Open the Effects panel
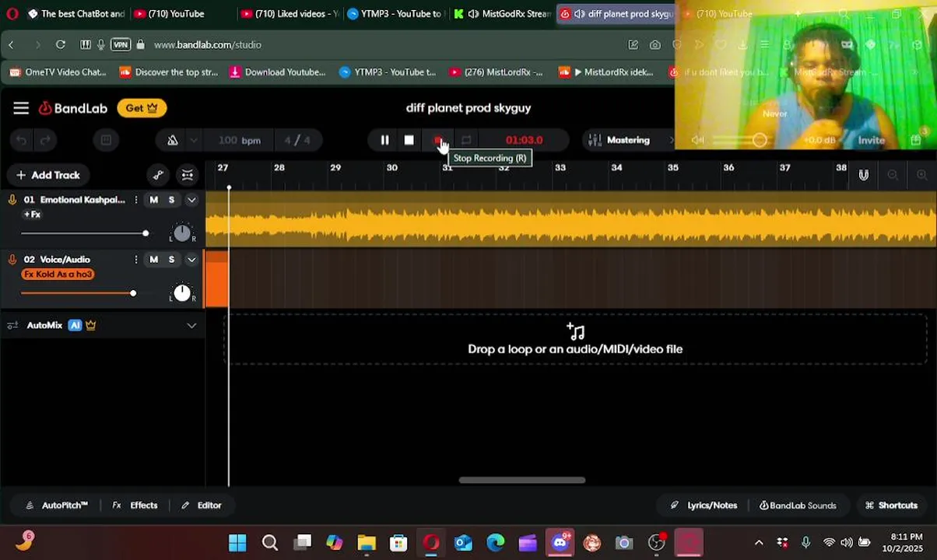 tap(135, 506)
